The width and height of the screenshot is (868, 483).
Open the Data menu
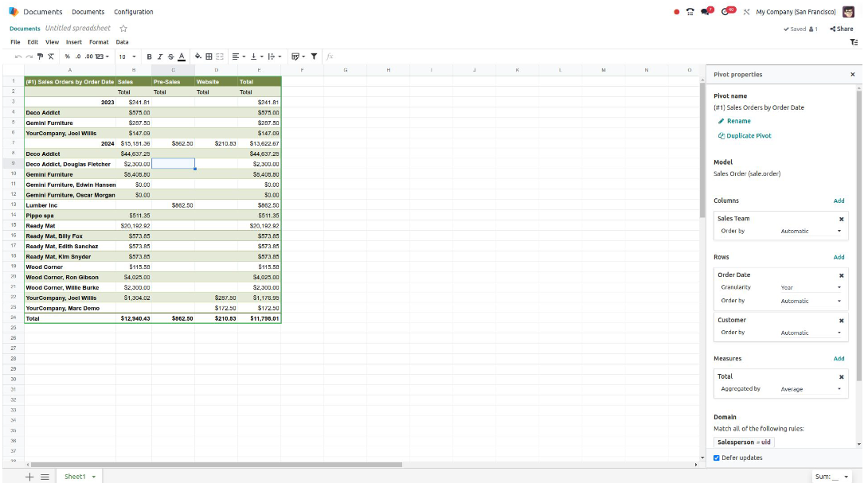(x=122, y=42)
